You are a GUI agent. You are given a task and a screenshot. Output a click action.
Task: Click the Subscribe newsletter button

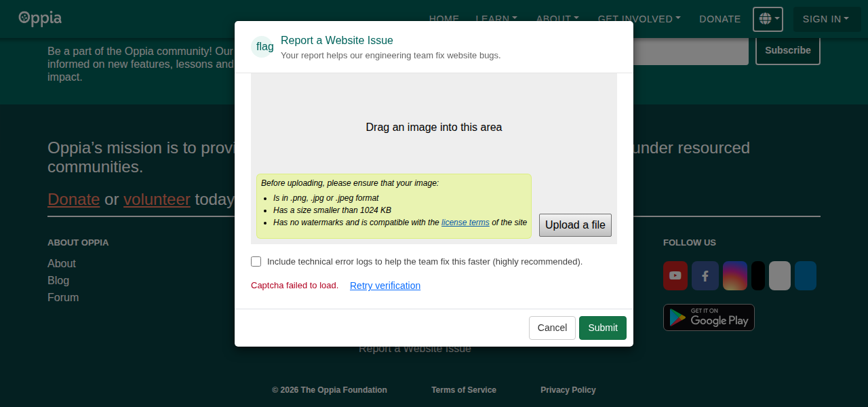click(788, 50)
